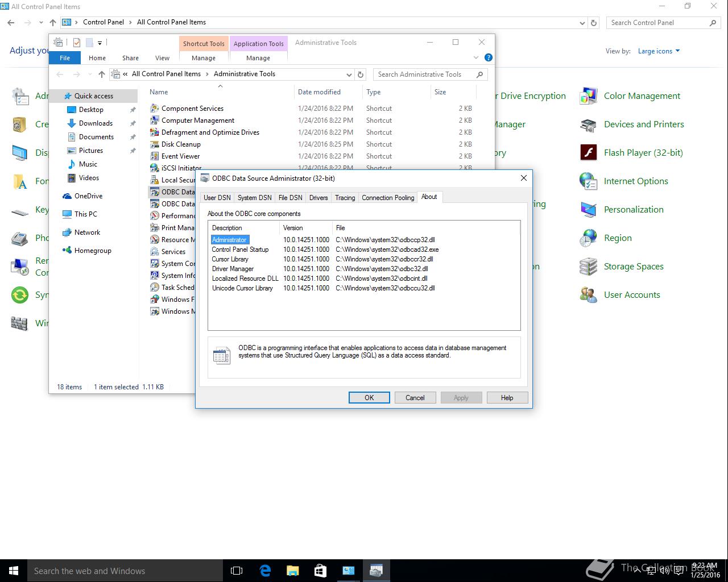This screenshot has height=582, width=728.
Task: Toggle properties checkbox in quick access toolbar
Action: pyautogui.click(x=77, y=43)
